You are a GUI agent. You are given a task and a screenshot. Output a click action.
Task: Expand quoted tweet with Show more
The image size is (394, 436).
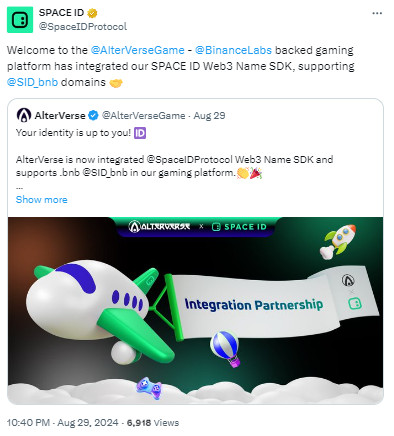coord(42,200)
